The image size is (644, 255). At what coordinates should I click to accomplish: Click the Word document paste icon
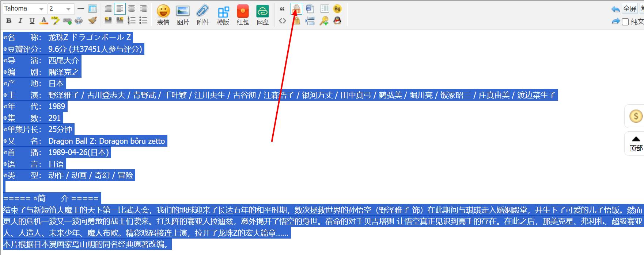[310, 9]
